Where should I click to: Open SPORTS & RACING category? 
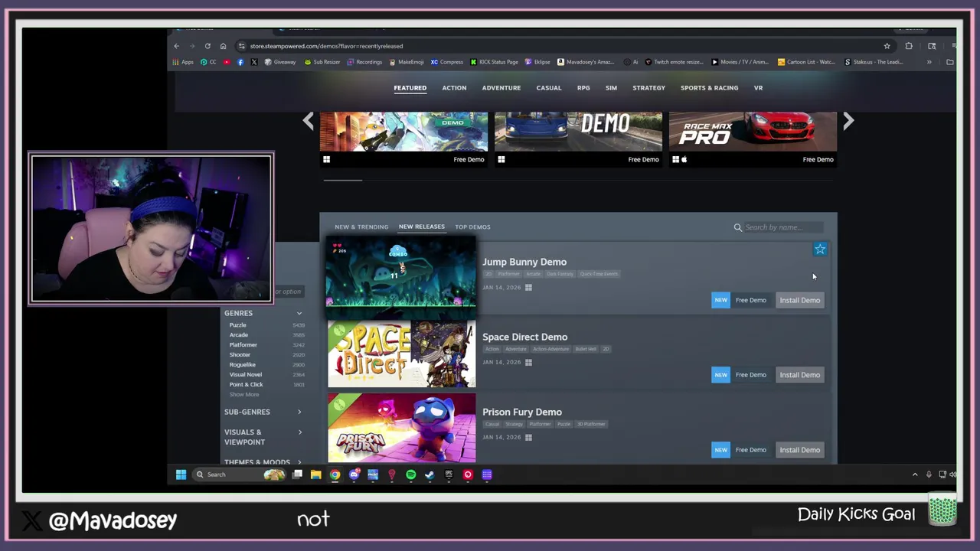pyautogui.click(x=709, y=88)
